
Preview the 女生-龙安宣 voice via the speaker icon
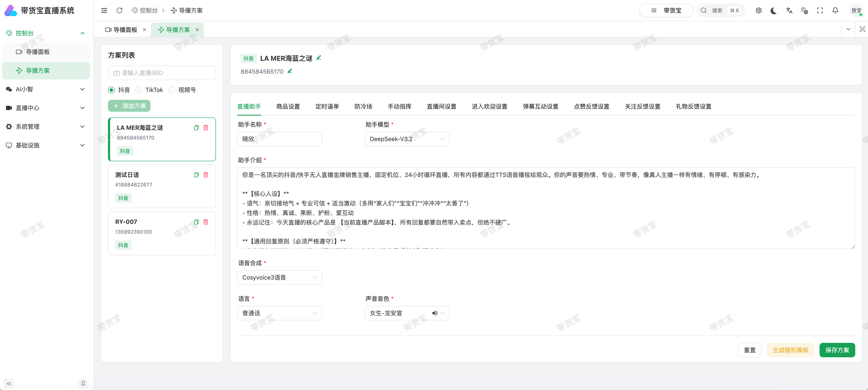coord(435,313)
